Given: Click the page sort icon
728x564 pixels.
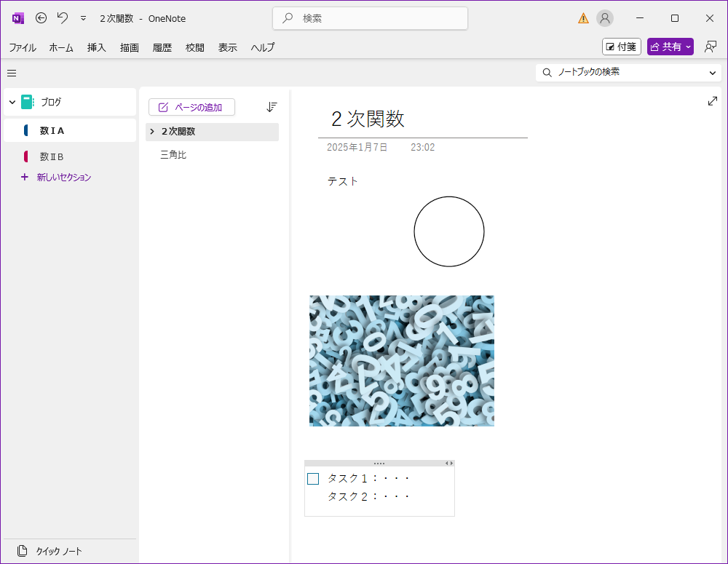Looking at the screenshot, I should tap(272, 107).
